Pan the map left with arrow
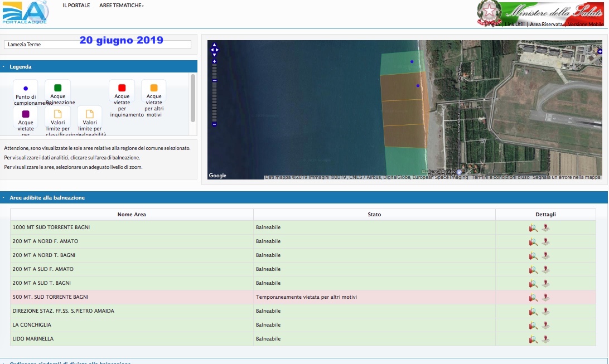 pos(212,50)
